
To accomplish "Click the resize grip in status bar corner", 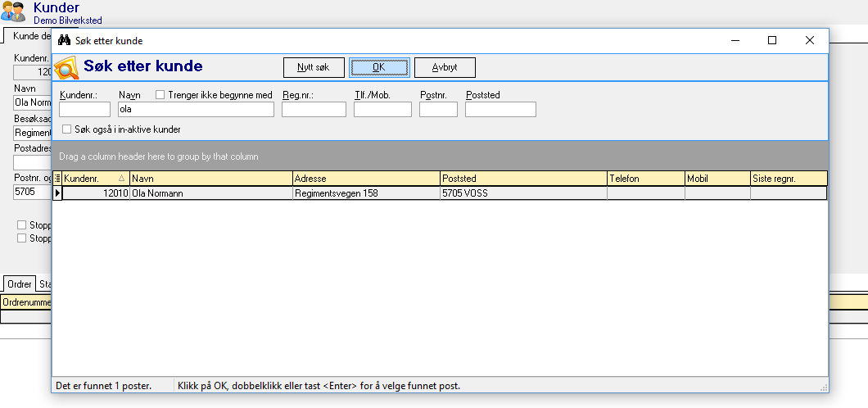I will (823, 387).
